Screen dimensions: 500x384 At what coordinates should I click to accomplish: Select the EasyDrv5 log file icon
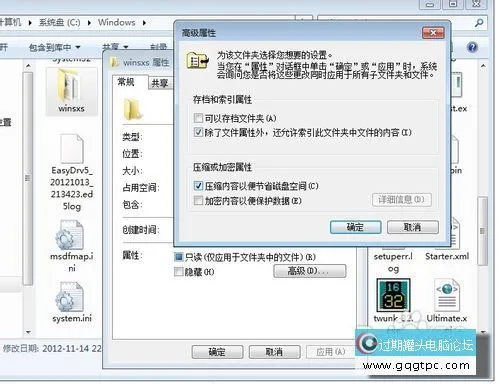pyautogui.click(x=71, y=148)
